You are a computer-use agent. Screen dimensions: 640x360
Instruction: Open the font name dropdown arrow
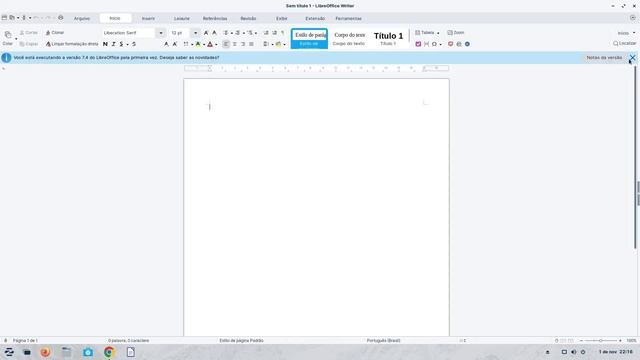[x=161, y=33]
